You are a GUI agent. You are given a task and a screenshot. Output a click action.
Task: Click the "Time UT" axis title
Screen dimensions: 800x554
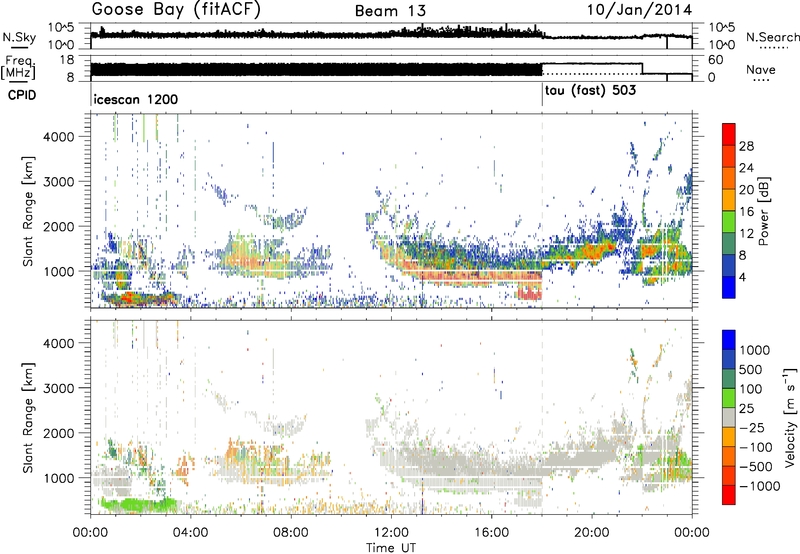391,548
